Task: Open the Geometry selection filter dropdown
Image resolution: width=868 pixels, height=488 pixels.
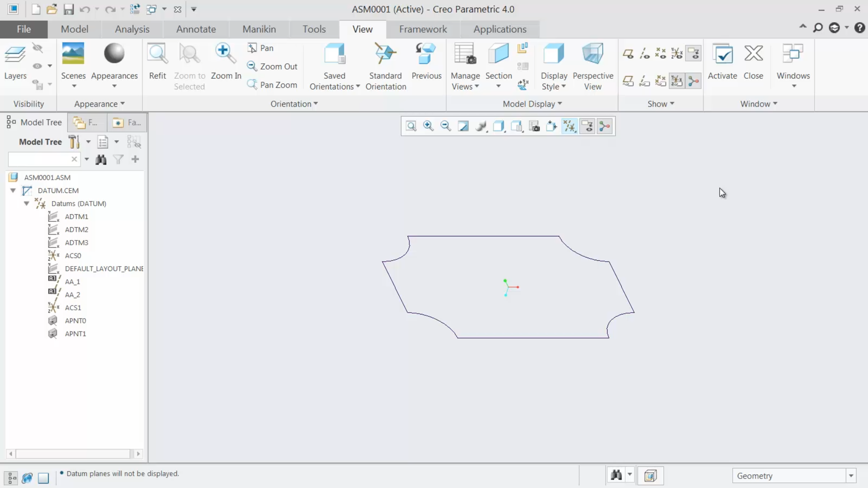Action: click(851, 476)
